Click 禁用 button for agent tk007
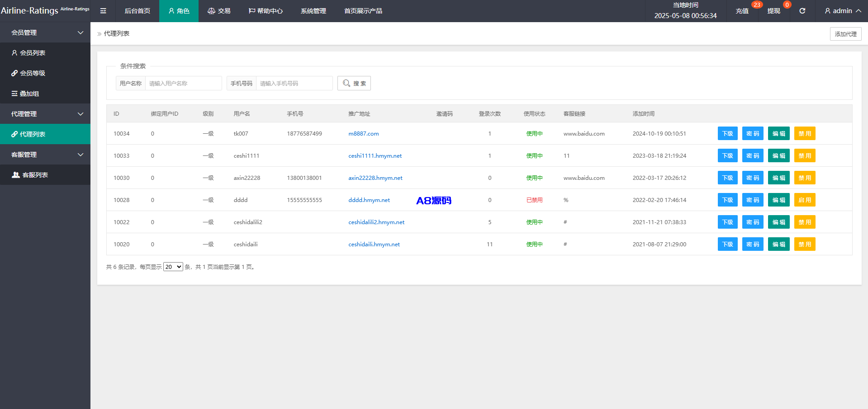Image resolution: width=868 pixels, height=409 pixels. 805,133
